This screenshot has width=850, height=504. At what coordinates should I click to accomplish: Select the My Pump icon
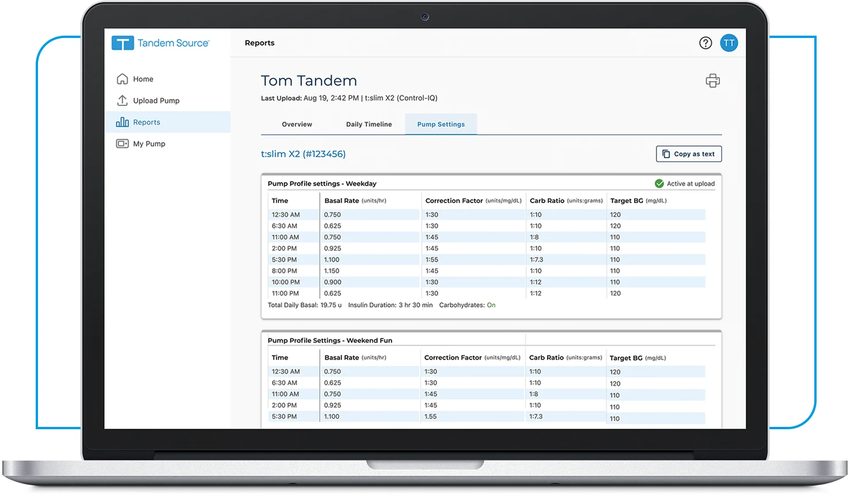(x=122, y=143)
